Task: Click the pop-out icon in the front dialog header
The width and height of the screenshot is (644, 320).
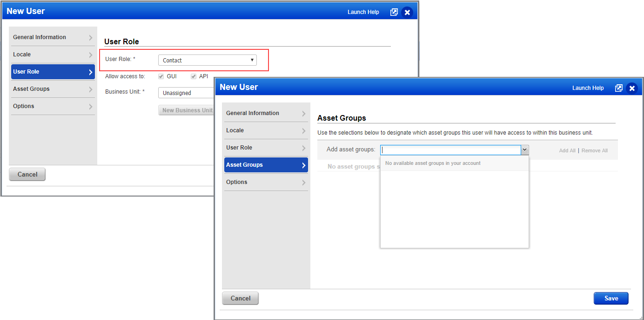Action: tap(619, 88)
